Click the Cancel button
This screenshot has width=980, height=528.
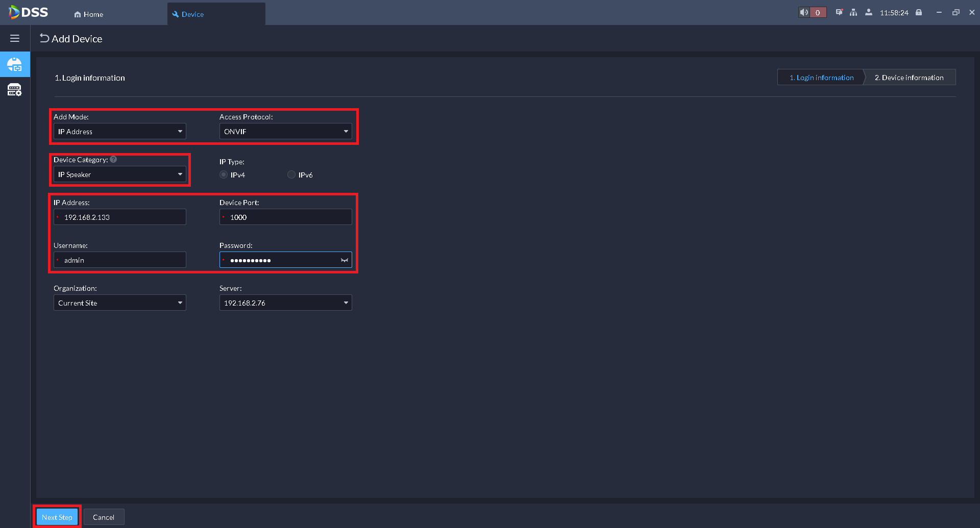(x=104, y=517)
